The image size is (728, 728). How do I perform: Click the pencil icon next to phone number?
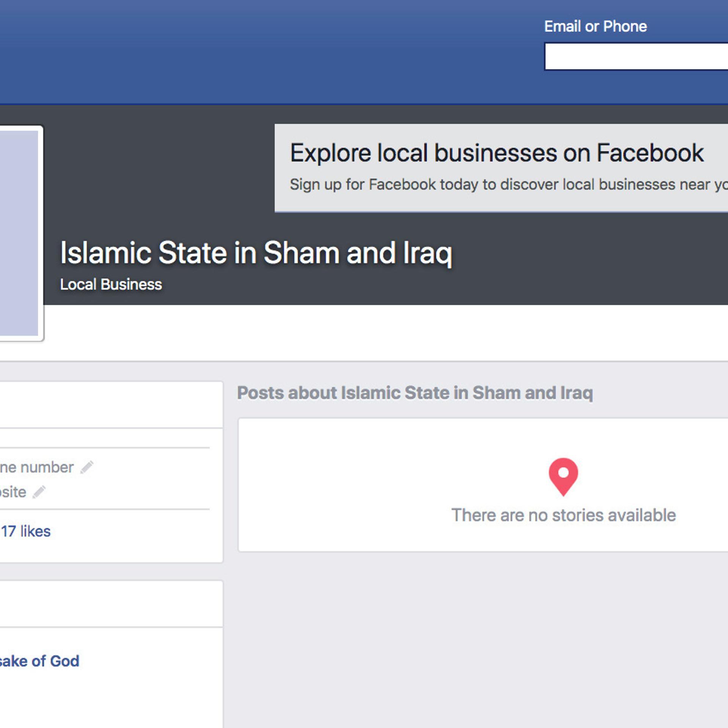pyautogui.click(x=86, y=467)
